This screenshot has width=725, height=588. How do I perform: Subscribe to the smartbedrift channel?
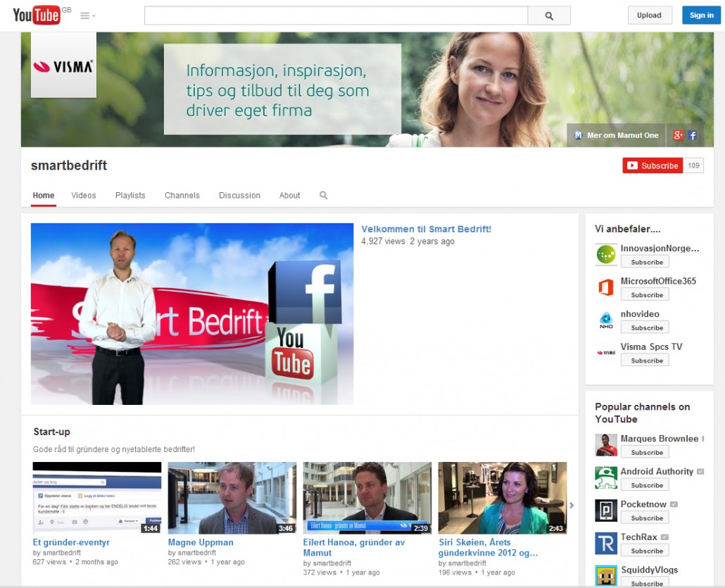(653, 165)
